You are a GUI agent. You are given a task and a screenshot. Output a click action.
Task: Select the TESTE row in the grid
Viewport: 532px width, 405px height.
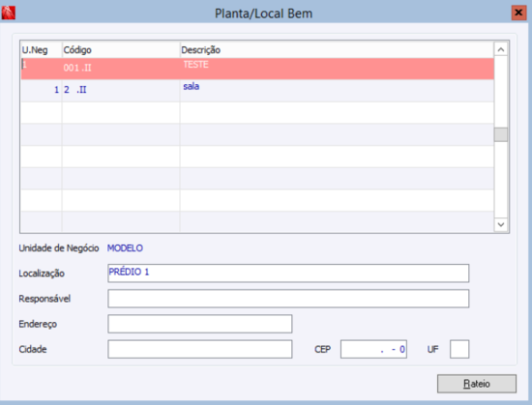pyautogui.click(x=257, y=69)
